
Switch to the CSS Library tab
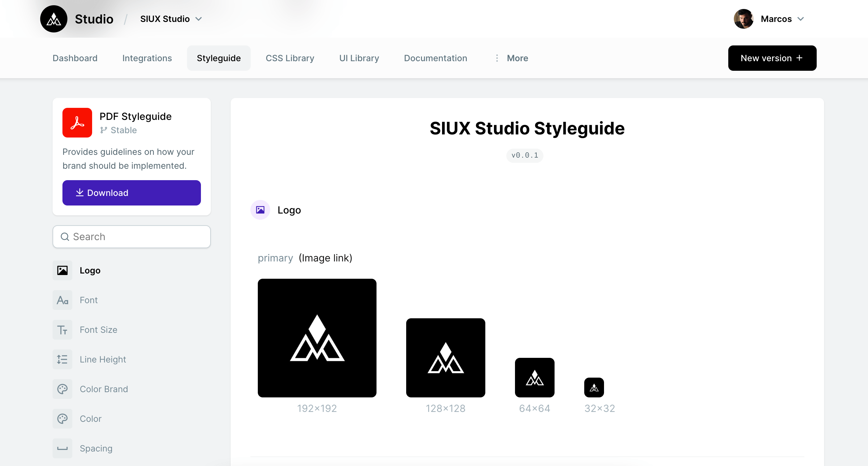tap(289, 58)
